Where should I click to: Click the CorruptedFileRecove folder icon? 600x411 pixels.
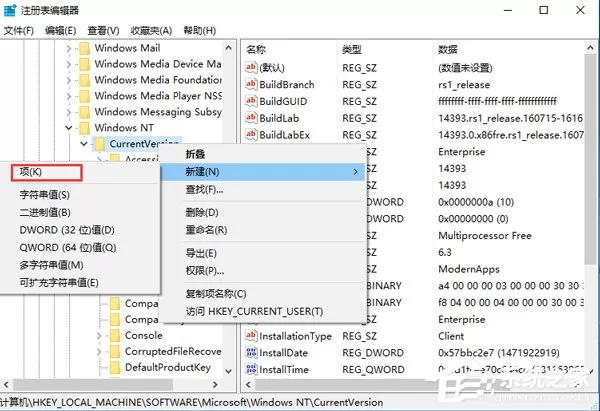point(115,352)
